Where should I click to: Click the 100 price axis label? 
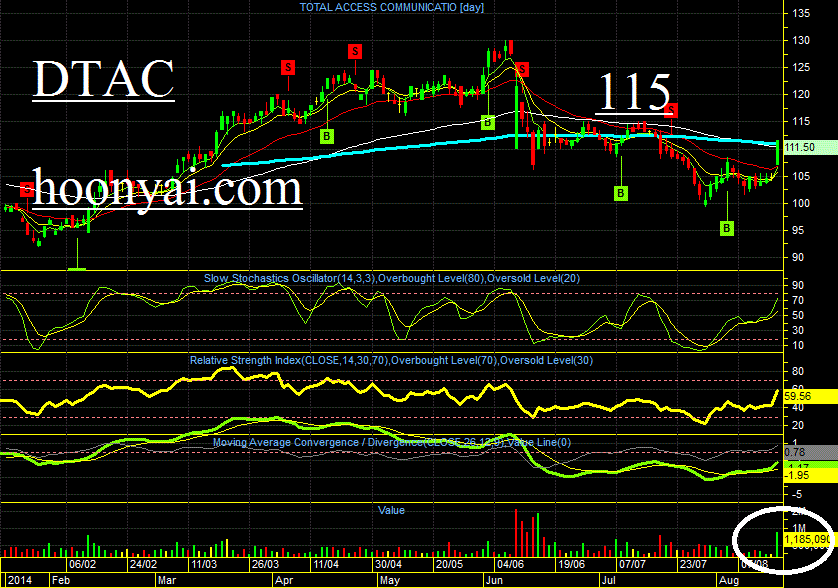pyautogui.click(x=801, y=203)
